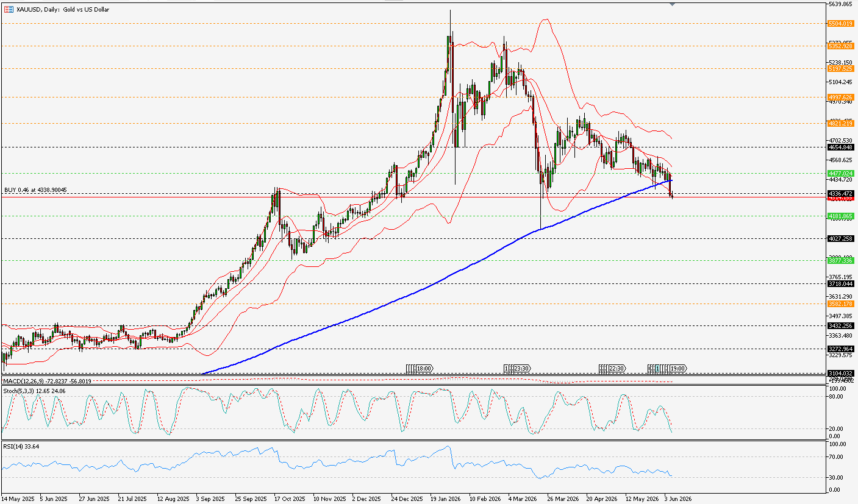This screenshot has width=858, height=504.
Task: Click the RSI panel 70.00 scale value
Action: point(836,457)
